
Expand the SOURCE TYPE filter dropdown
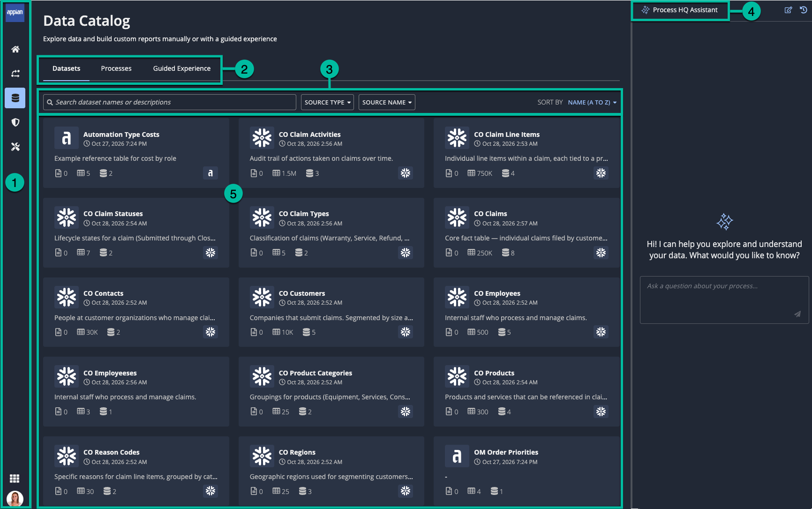[x=328, y=102]
